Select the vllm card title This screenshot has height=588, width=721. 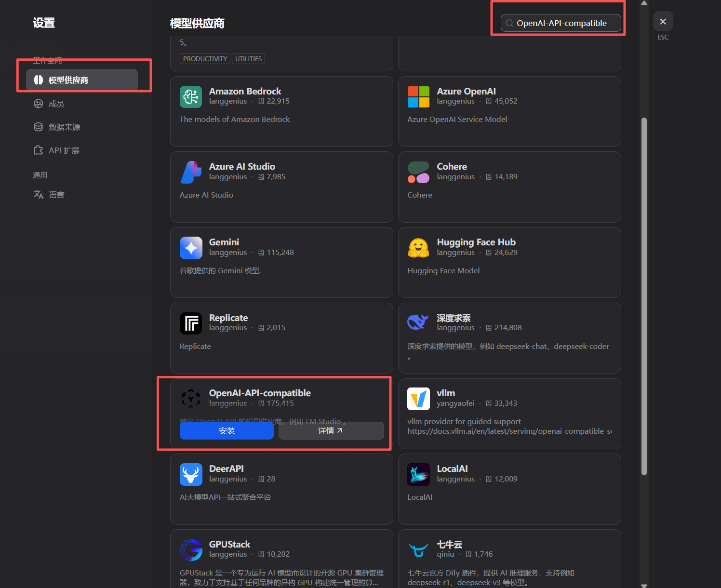(x=446, y=393)
